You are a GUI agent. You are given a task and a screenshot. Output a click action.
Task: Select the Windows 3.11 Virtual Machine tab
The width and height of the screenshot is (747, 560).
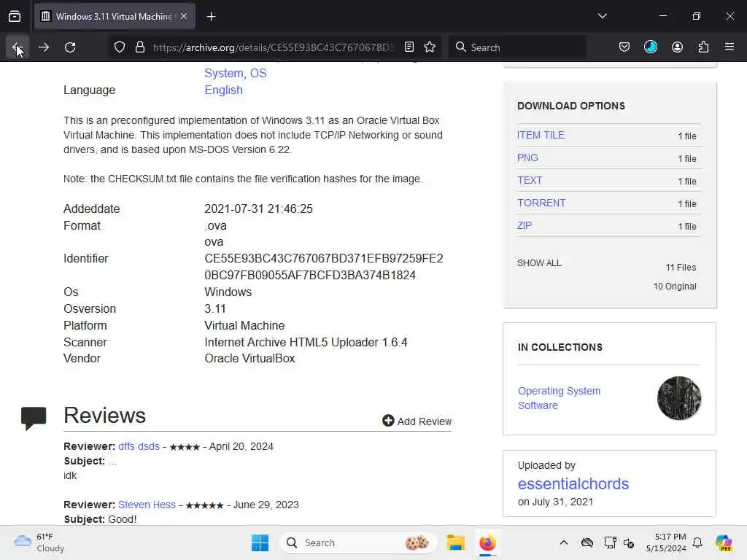[115, 17]
